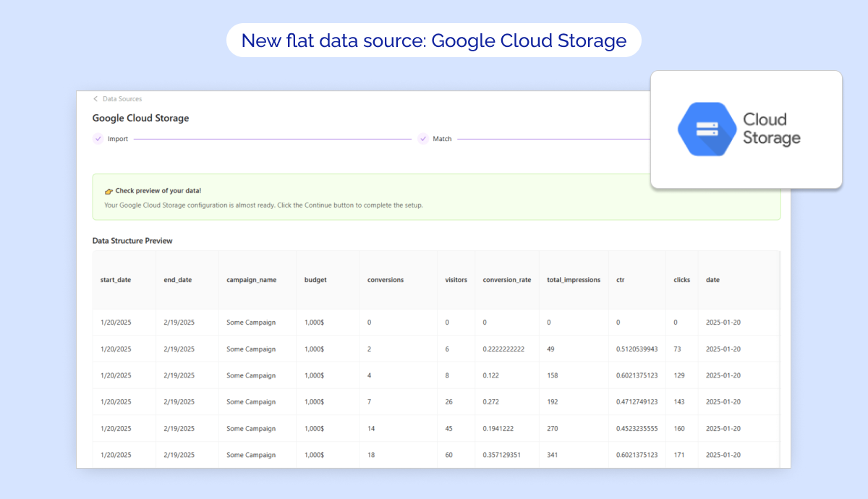
Task: Click the Match step checkmark icon
Action: (x=423, y=139)
